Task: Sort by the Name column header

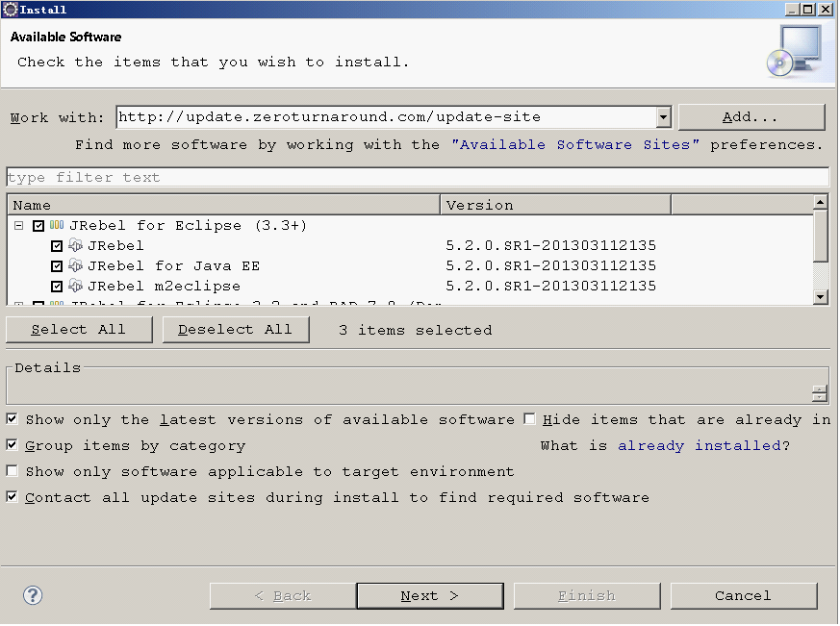Action: point(223,205)
